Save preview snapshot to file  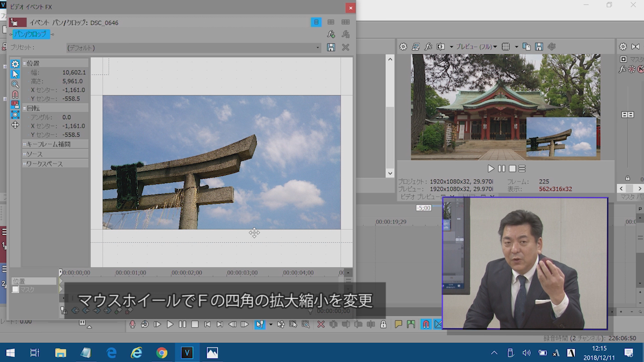click(539, 47)
